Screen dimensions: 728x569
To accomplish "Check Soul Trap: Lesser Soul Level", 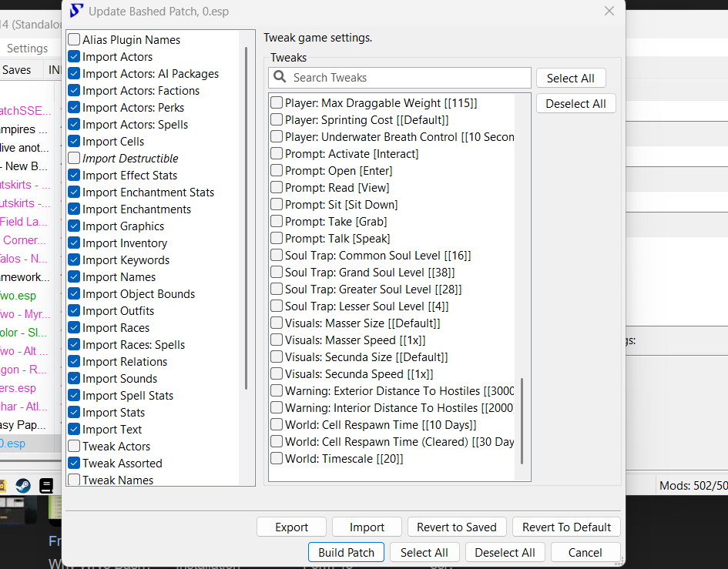I will coord(277,306).
